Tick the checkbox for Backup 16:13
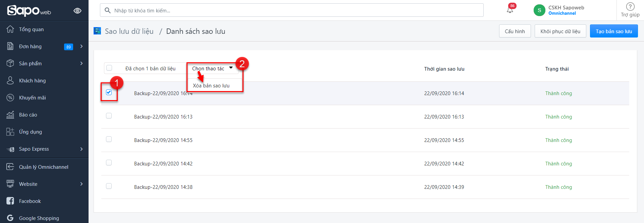The image size is (644, 223). pos(109,116)
